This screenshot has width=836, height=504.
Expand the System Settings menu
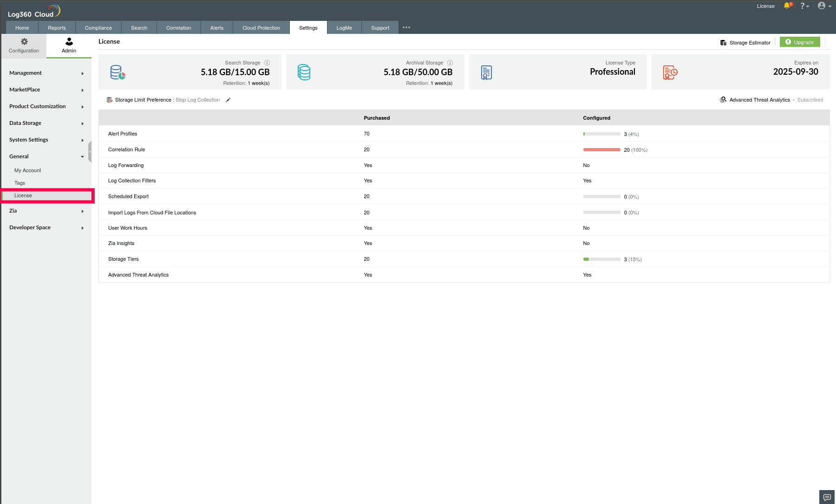click(x=46, y=140)
